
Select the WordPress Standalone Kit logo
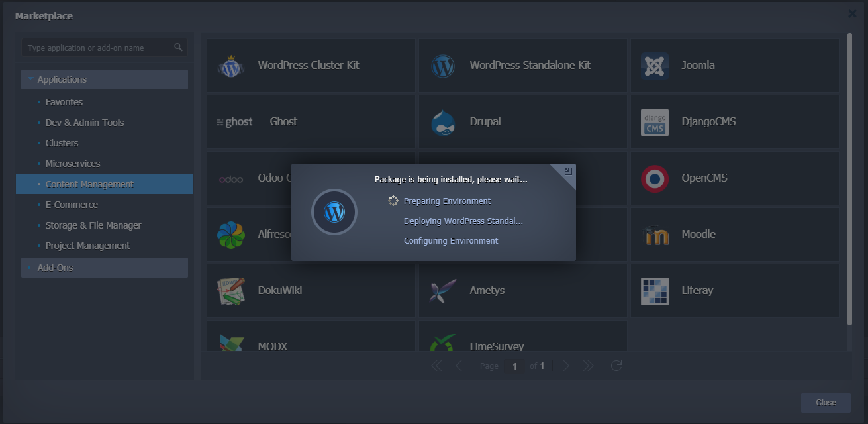click(x=443, y=66)
